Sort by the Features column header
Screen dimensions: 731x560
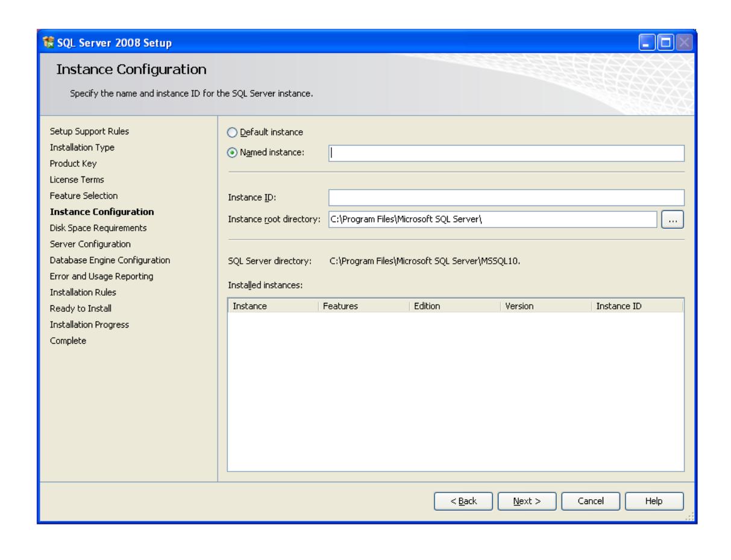(x=364, y=306)
